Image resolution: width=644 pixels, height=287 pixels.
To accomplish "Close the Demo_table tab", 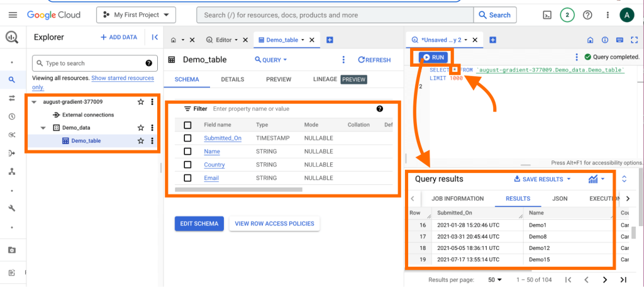I will pos(312,40).
